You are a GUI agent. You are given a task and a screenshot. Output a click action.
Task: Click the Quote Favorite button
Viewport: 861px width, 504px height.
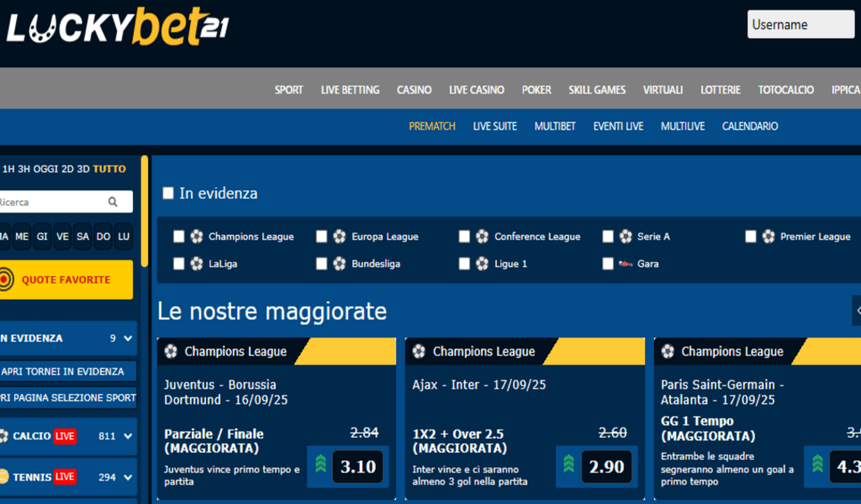pyautogui.click(x=66, y=280)
